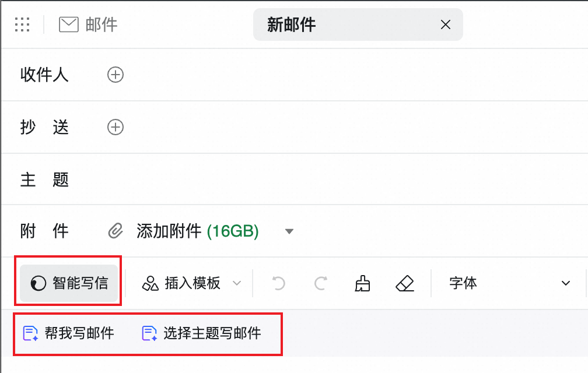Click 帮我写邮件 to draft an email
The height and width of the screenshot is (373, 588).
pyautogui.click(x=69, y=333)
